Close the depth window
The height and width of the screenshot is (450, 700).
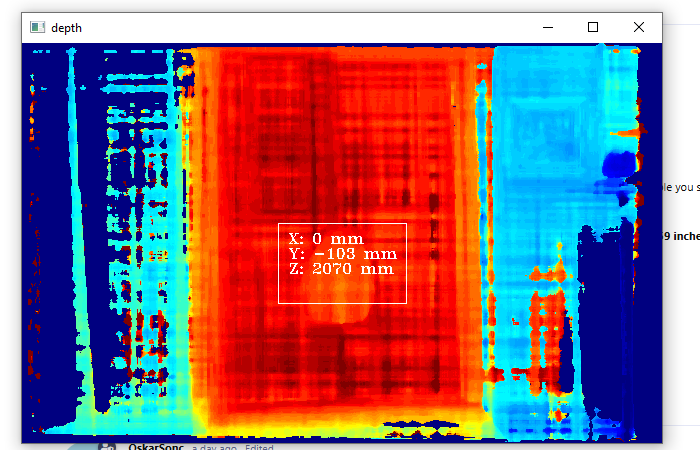click(639, 28)
